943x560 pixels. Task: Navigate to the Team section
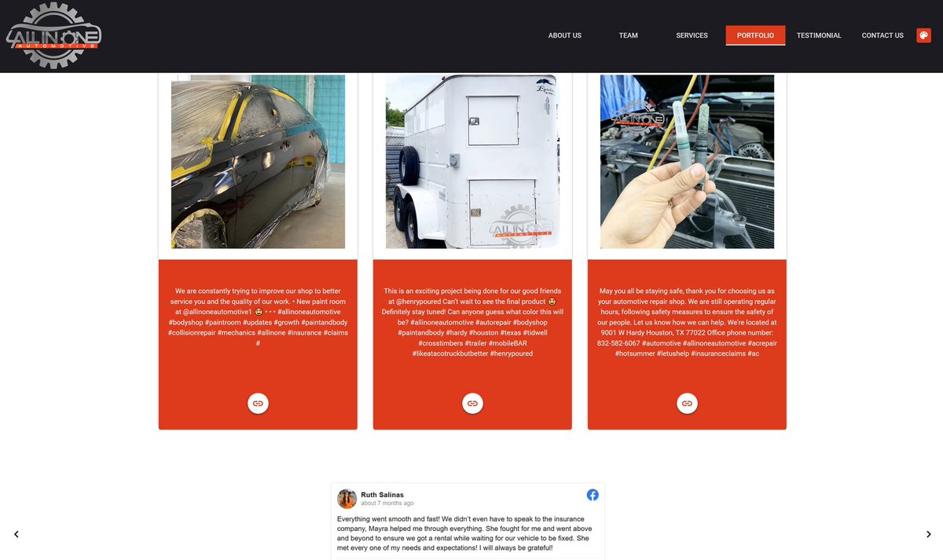tap(629, 35)
